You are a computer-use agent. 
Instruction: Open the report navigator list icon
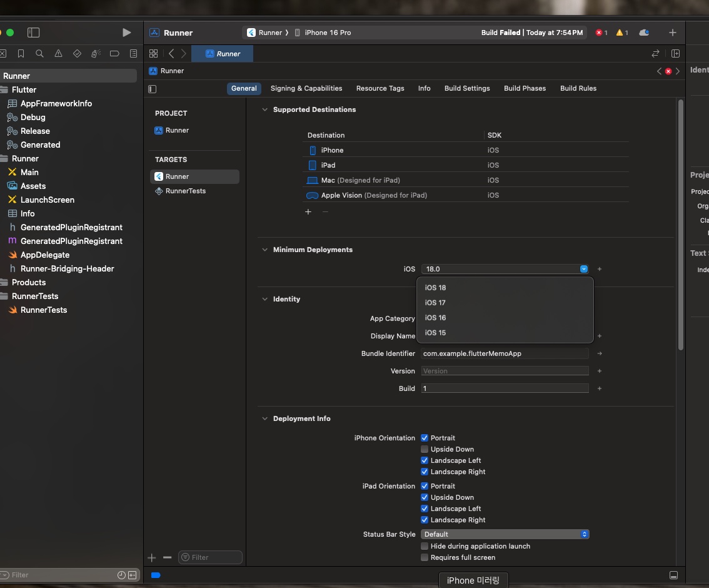(133, 54)
